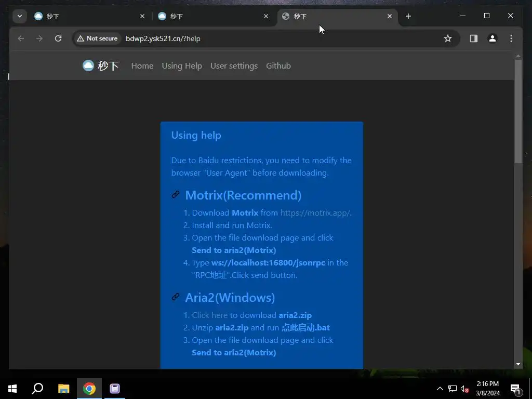Click the Motrix(Recommend) heading
The width and height of the screenshot is (532, 399).
click(243, 195)
